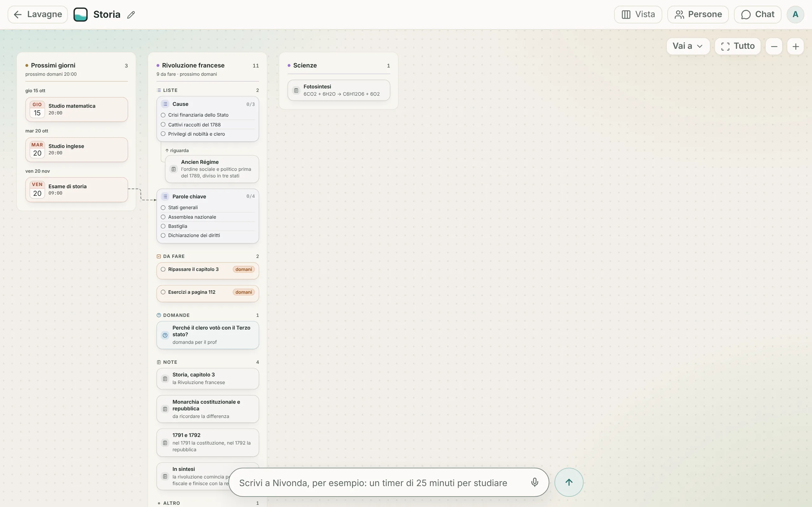Check off Crisi finanziaria dello Stato
The image size is (812, 507).
click(x=163, y=115)
